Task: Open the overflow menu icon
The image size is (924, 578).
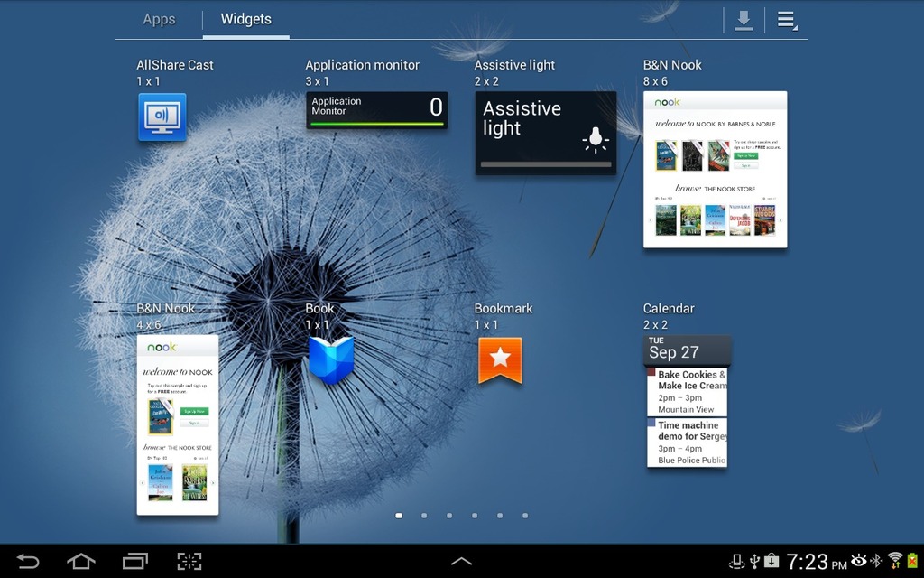Action: pos(786,21)
